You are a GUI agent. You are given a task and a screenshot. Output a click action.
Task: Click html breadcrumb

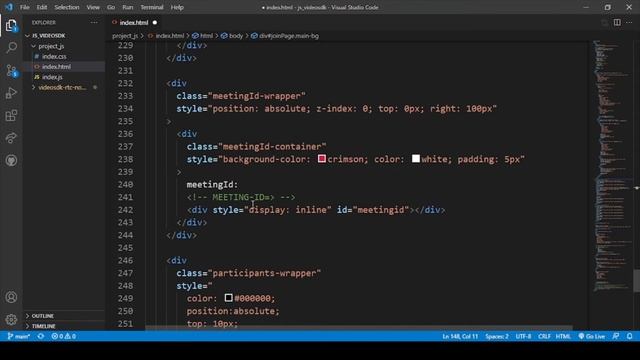(206, 36)
